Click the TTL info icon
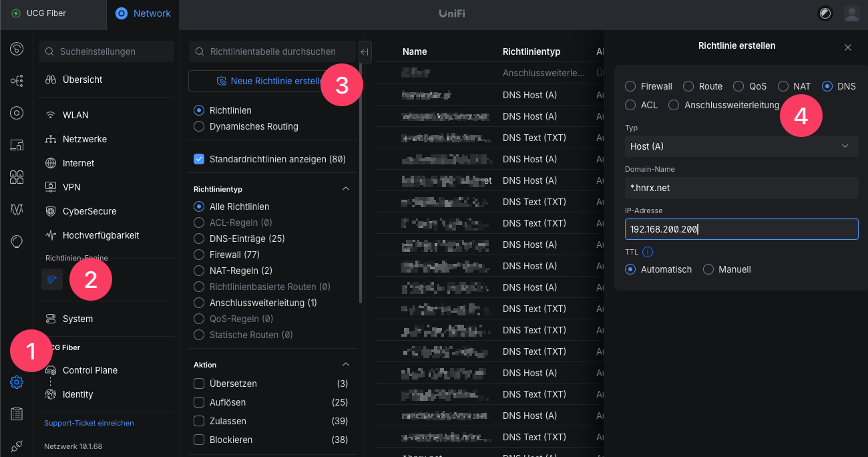Image resolution: width=868 pixels, height=457 pixels. [647, 252]
